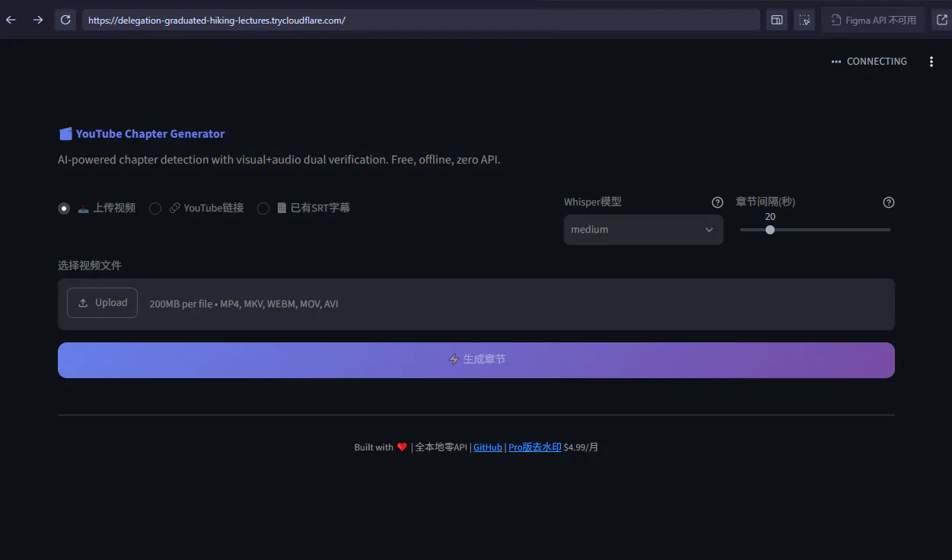Viewport: 952px width, 560px height.
Task: Click the 全本地零API text
Action: [441, 447]
